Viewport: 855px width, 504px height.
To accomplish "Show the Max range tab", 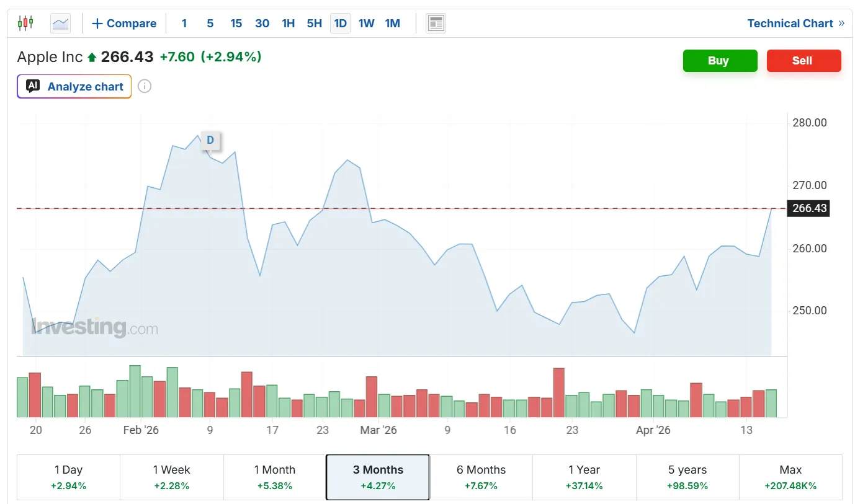I will (790, 477).
